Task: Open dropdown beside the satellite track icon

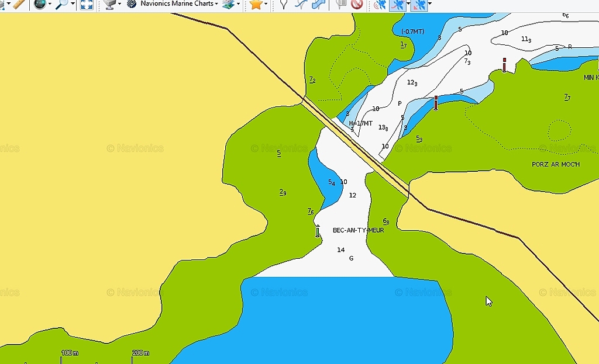Action: coord(408,4)
